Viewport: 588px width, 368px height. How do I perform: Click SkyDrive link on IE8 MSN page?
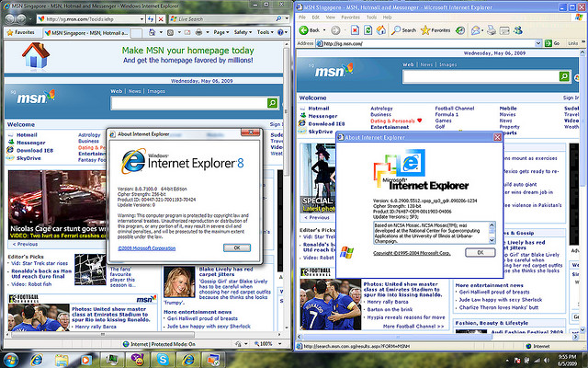point(28,158)
